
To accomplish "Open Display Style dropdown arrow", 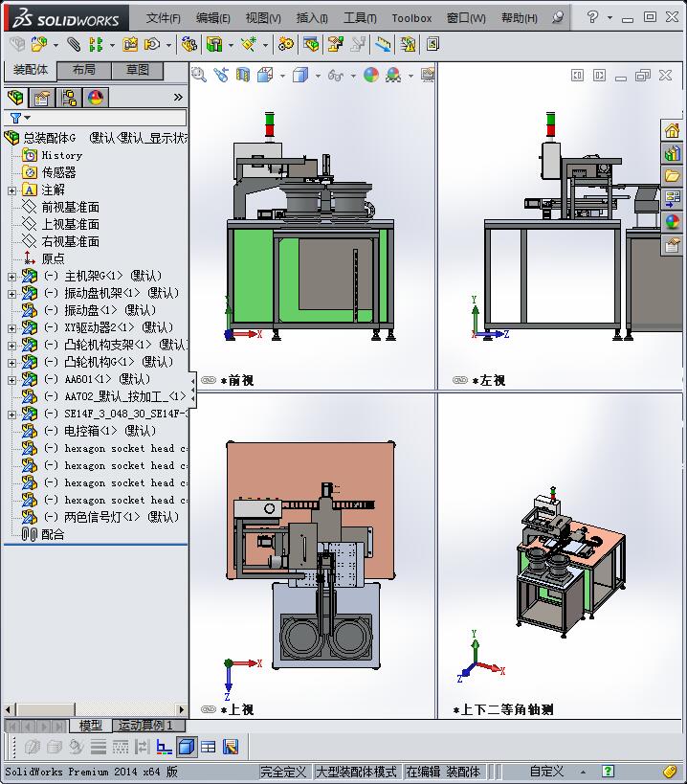I will 318,76.
